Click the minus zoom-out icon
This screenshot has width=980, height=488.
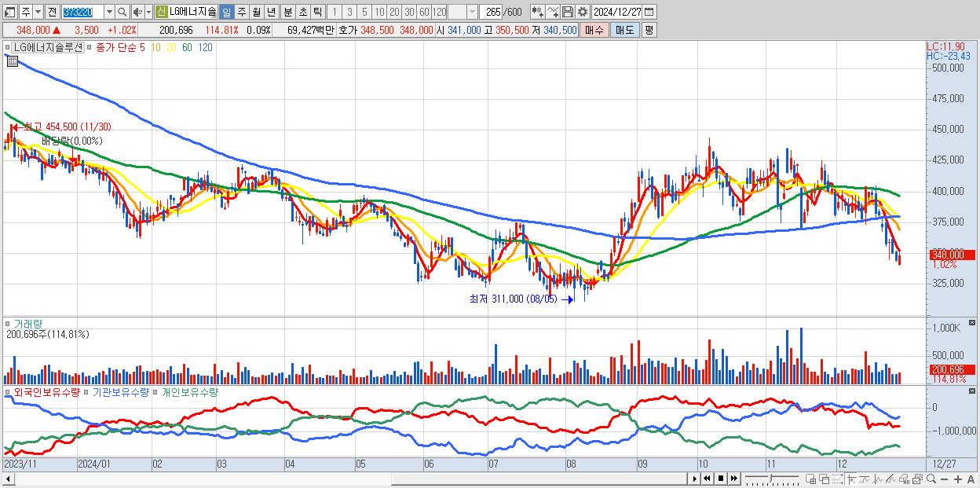[x=944, y=479]
